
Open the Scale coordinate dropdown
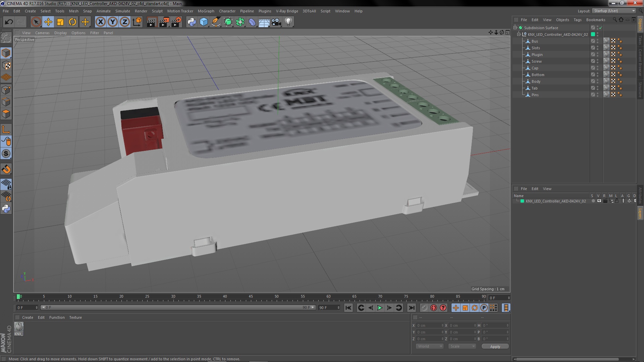click(462, 346)
